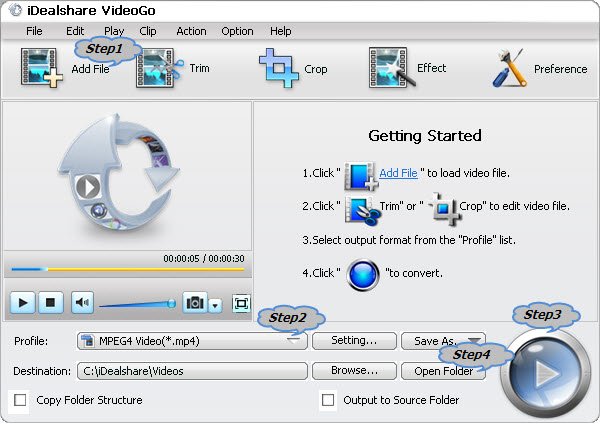
Task: Click the playback progress bar
Action: click(x=127, y=269)
